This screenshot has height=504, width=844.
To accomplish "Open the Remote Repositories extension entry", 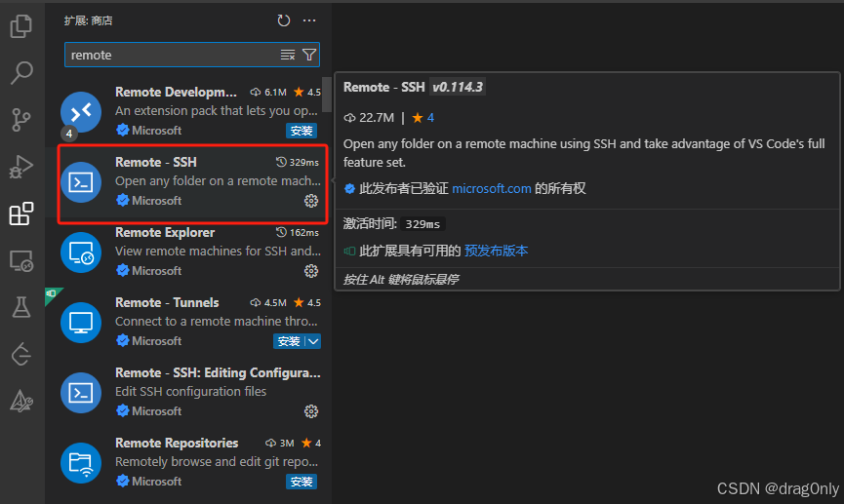I will (x=188, y=463).
